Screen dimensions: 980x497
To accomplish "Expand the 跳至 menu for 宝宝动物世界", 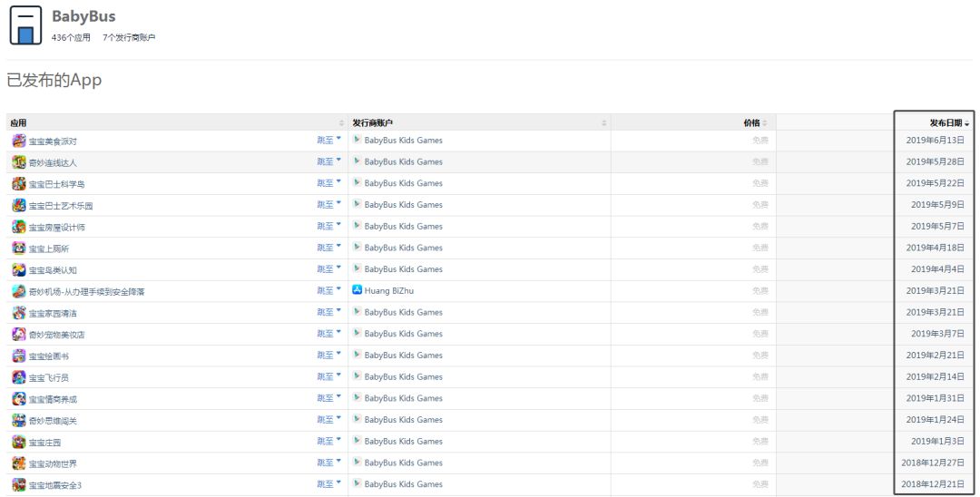I will (328, 463).
